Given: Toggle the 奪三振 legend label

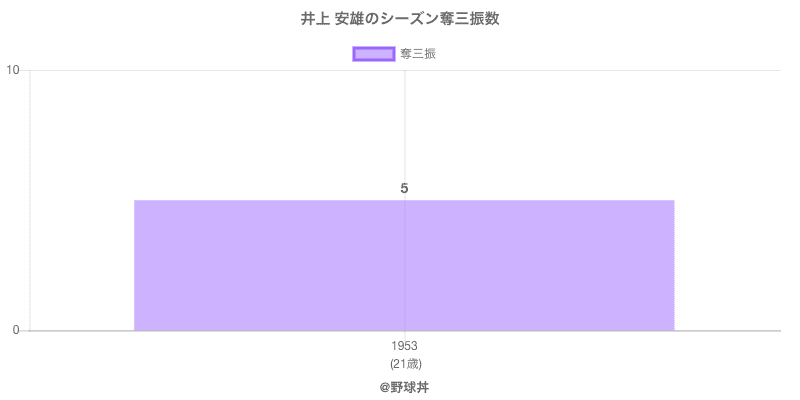Looking at the screenshot, I should (x=418, y=54).
